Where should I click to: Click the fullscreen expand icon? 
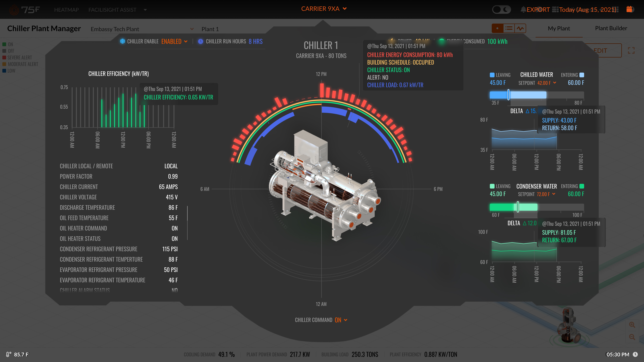[631, 50]
